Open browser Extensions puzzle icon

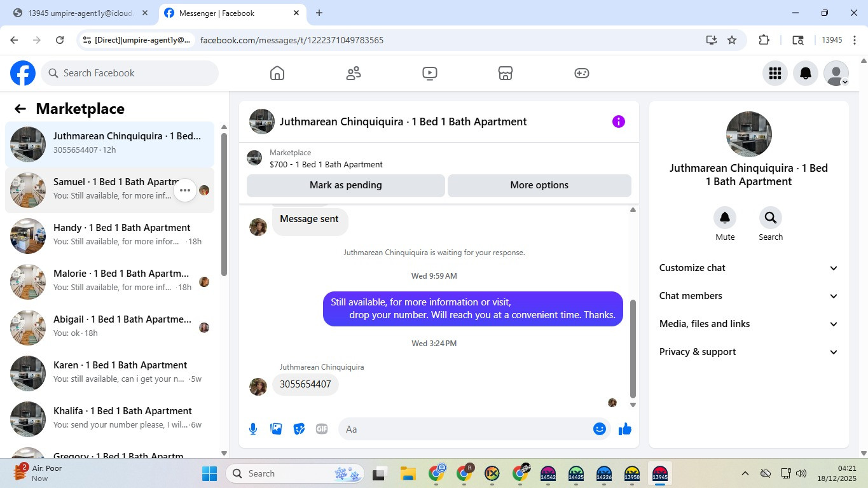(x=764, y=40)
